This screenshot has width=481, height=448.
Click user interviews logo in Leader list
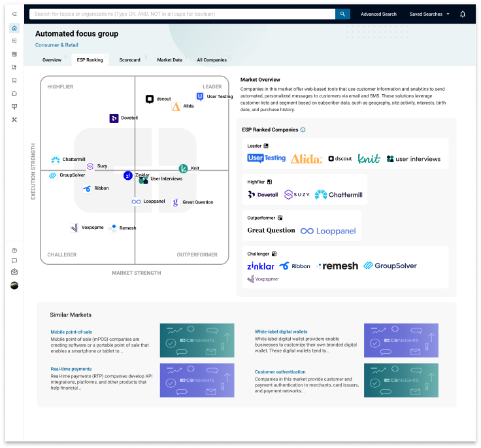pyautogui.click(x=414, y=159)
